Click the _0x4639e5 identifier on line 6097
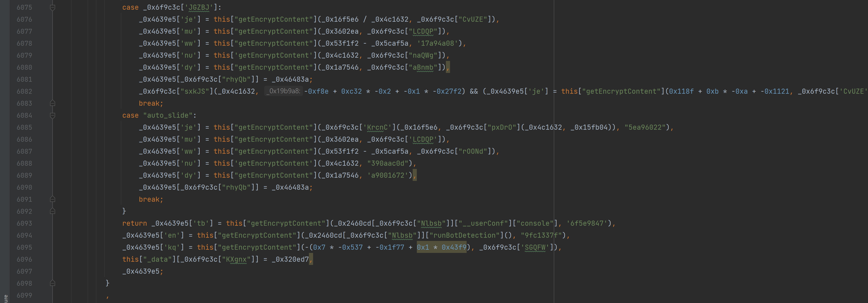This screenshot has width=868, height=303. point(141,271)
